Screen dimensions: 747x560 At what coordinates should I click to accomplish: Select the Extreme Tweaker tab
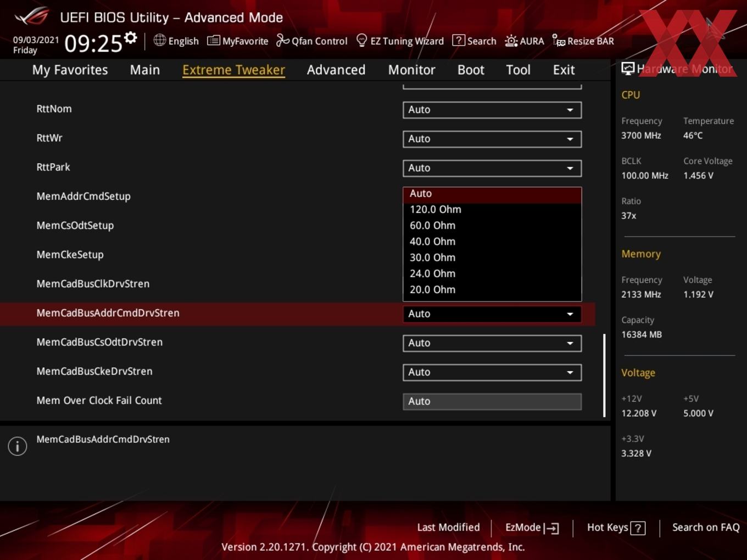tap(233, 70)
